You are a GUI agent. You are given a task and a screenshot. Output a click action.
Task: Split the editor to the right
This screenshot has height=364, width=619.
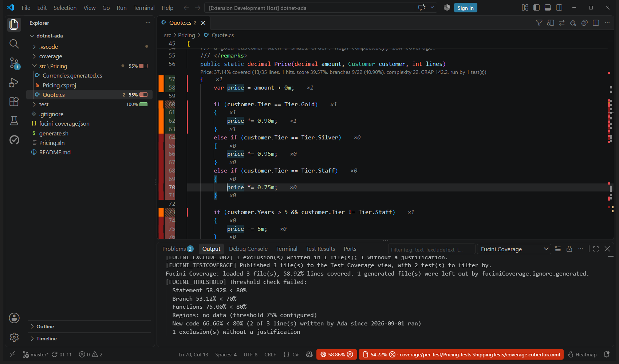click(596, 23)
